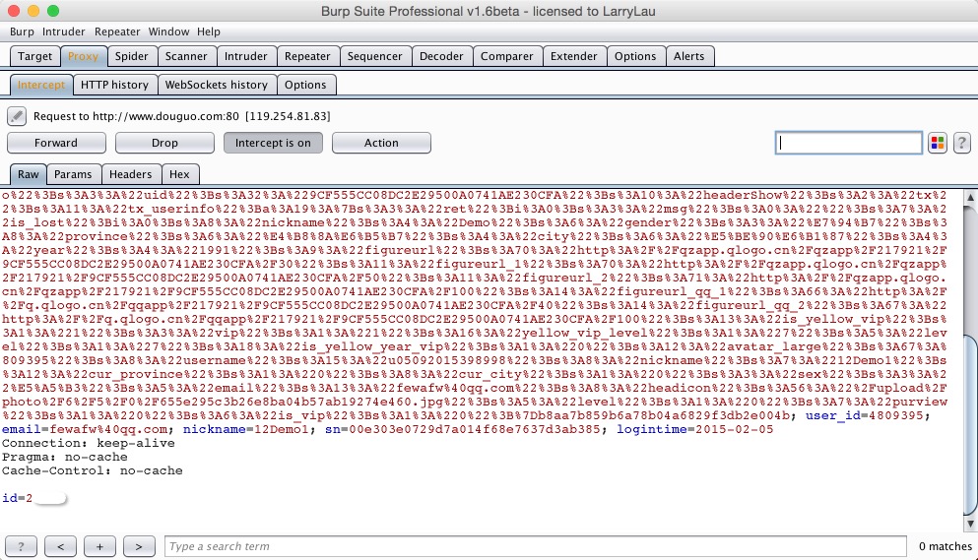Click the nickname=12Demo1 cookie value

[246, 430]
